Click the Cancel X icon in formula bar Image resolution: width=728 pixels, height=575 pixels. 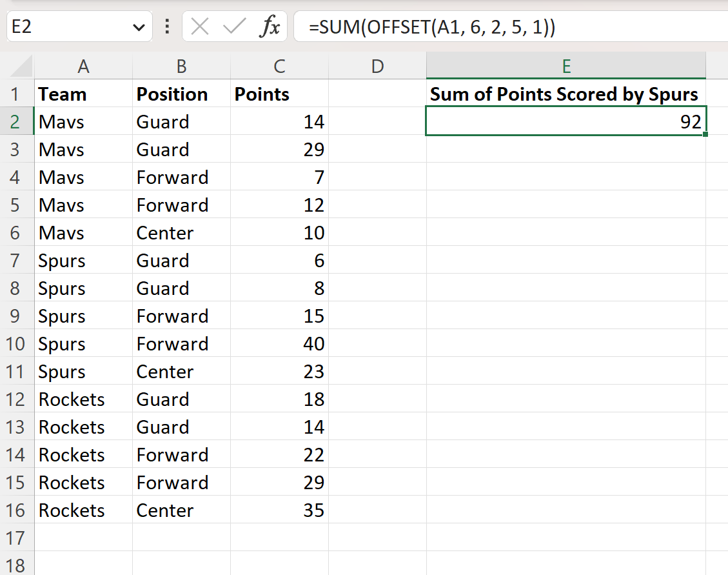(x=201, y=27)
